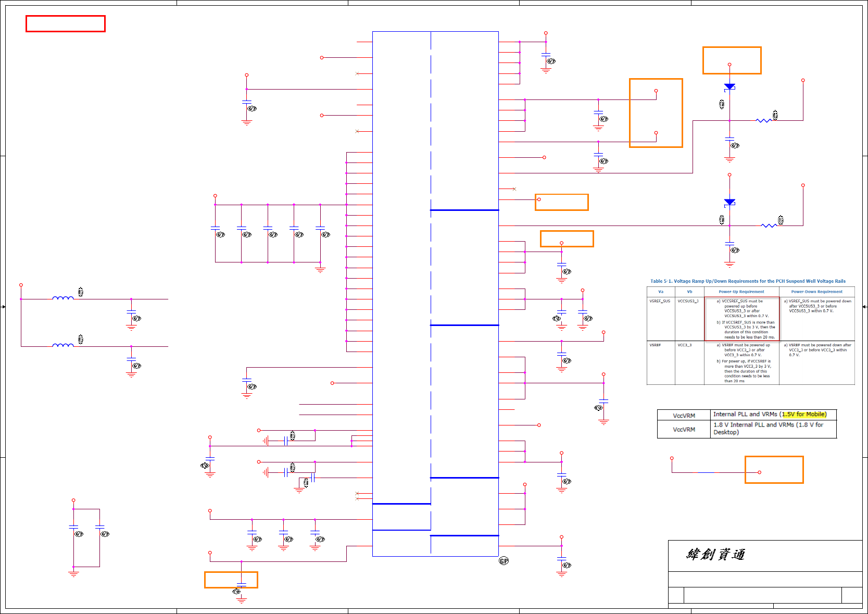Select the red-outlined V5REF_SUS power-up requirement cell
This screenshot has width=868, height=614.
coord(742,319)
